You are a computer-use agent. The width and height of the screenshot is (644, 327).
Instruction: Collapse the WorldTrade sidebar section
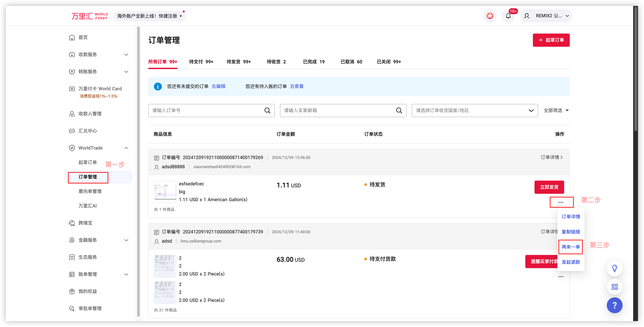click(x=126, y=148)
